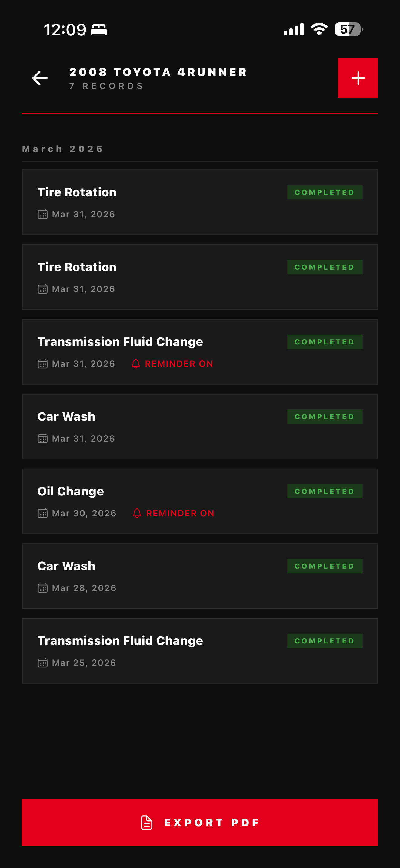Tap the back arrow icon

pyautogui.click(x=40, y=78)
